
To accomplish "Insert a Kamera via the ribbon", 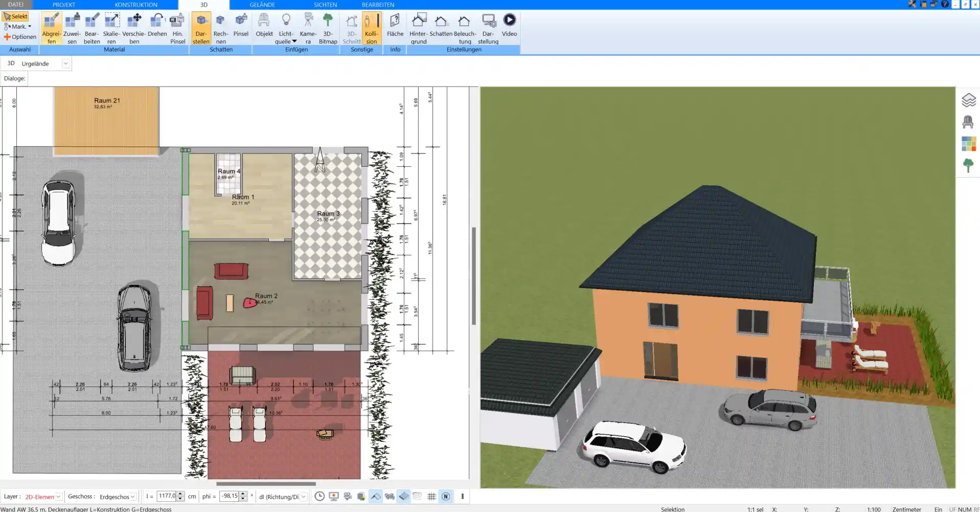I will [308, 28].
